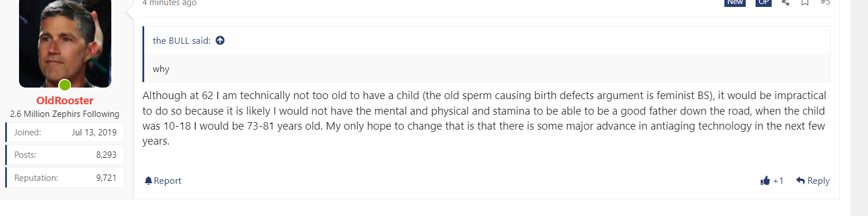Click the bell Report icon
Image resolution: width=868 pixels, height=216 pixels.
148,181
